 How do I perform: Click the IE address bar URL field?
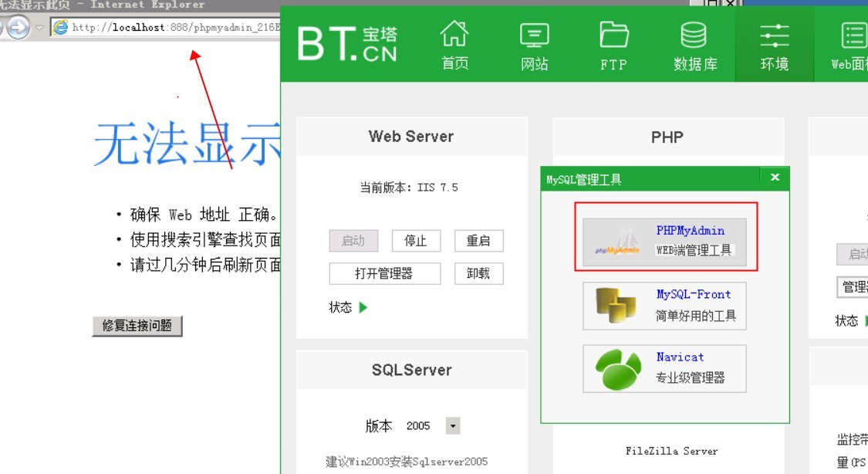click(165, 27)
